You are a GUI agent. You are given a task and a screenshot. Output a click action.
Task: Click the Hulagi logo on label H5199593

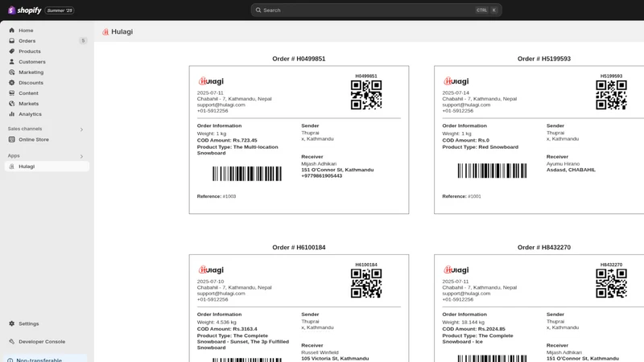click(x=456, y=81)
